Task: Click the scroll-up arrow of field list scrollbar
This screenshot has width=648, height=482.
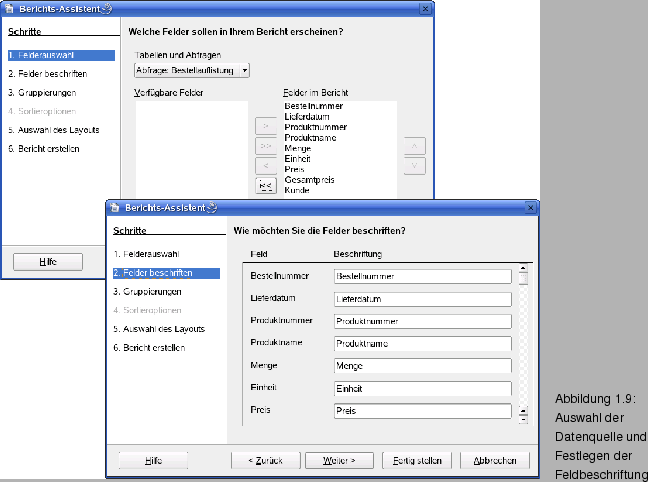Action: click(x=523, y=268)
